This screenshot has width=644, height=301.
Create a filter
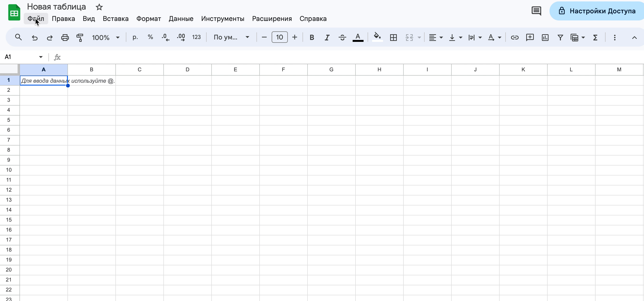560,38
